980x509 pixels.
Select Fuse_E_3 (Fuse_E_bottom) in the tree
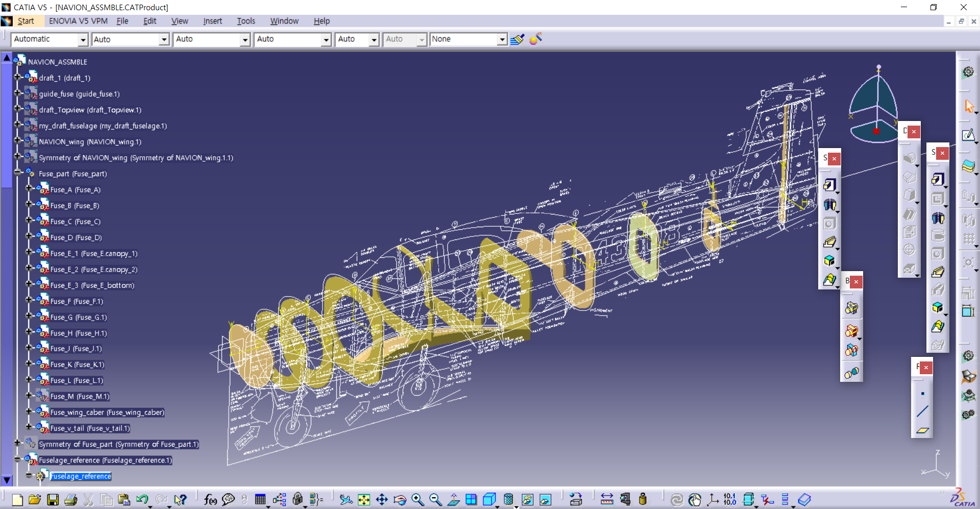92,285
